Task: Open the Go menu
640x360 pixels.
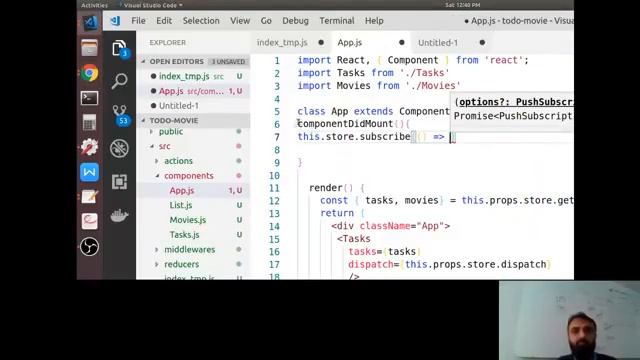Action: (x=266, y=21)
